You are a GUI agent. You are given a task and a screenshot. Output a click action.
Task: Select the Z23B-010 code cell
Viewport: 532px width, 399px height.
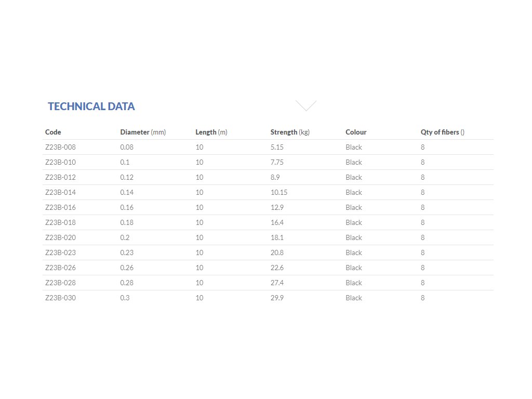click(60, 162)
